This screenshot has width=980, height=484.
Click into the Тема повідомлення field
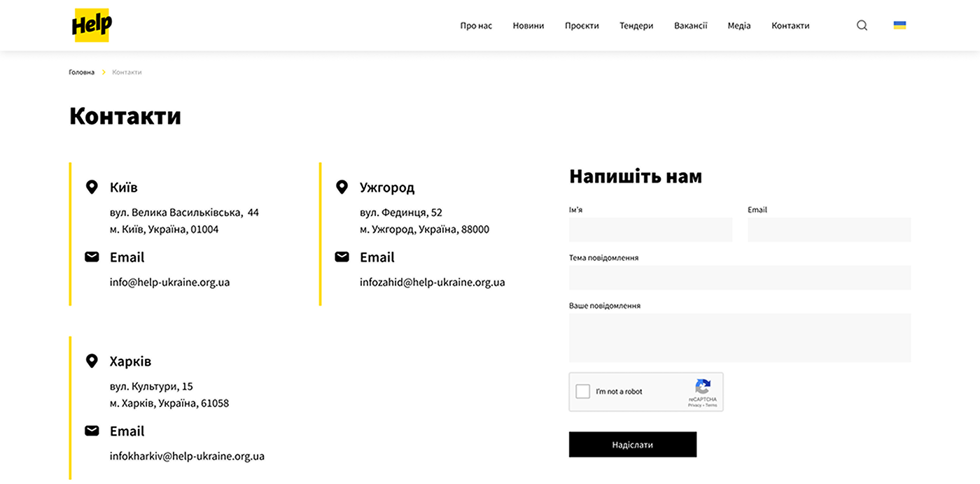tap(739, 278)
